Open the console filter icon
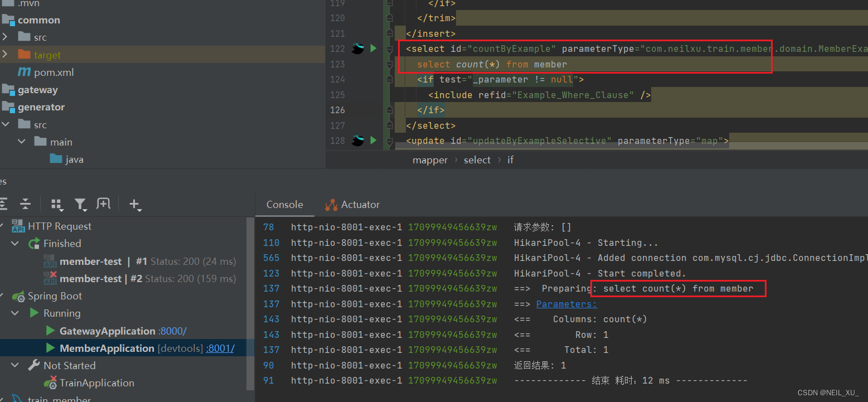The height and width of the screenshot is (402, 868). (x=80, y=204)
